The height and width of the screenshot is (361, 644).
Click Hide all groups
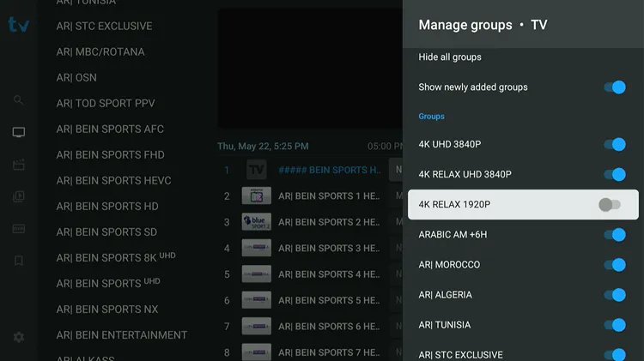[x=450, y=57]
